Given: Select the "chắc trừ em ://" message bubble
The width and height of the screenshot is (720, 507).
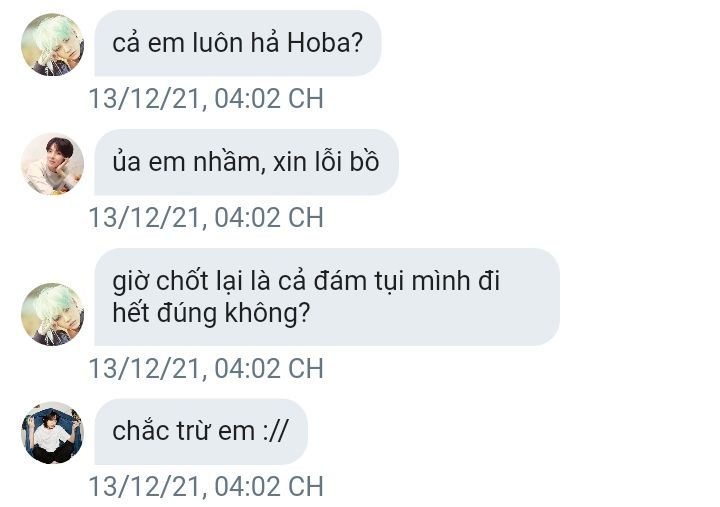Looking at the screenshot, I should (201, 431).
